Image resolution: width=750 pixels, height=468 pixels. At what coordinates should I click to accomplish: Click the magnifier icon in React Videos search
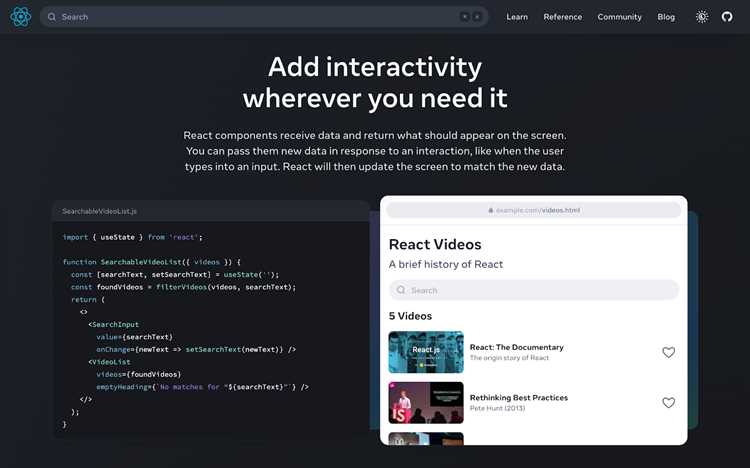401,290
